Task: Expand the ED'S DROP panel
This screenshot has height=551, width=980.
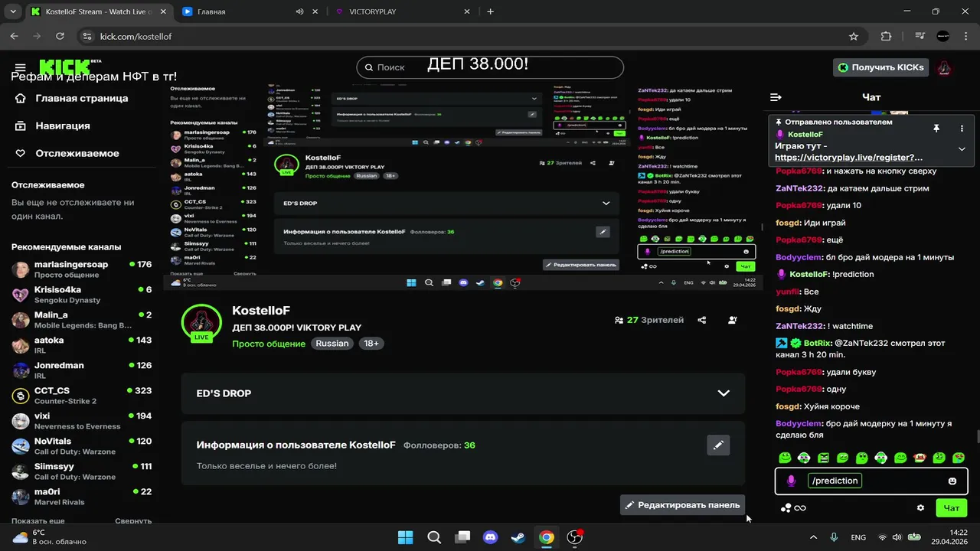Action: (462, 393)
